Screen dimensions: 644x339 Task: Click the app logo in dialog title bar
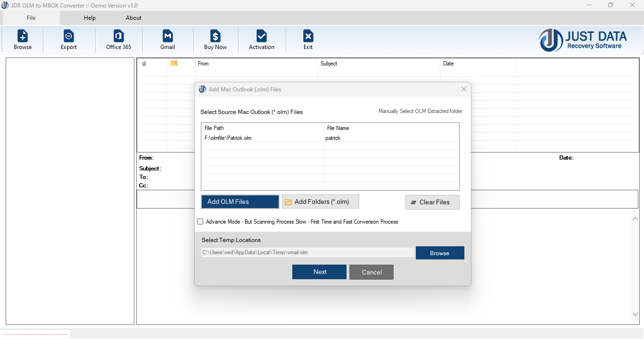point(202,89)
